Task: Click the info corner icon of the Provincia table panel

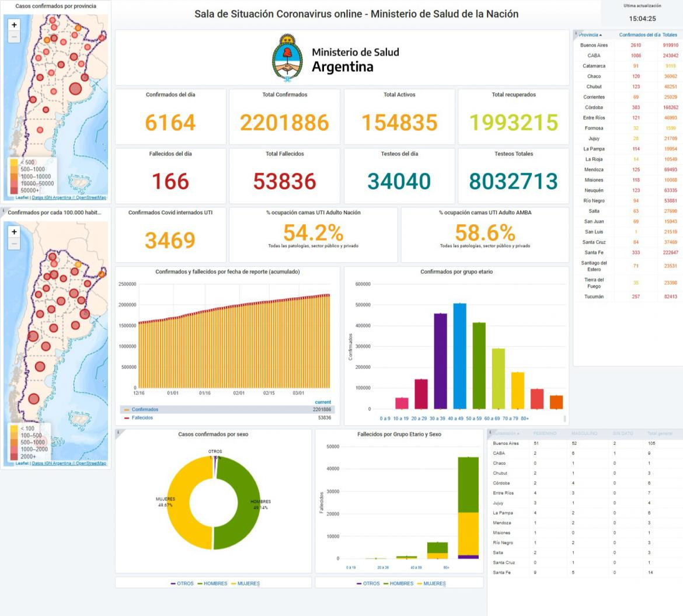Action: (x=576, y=33)
